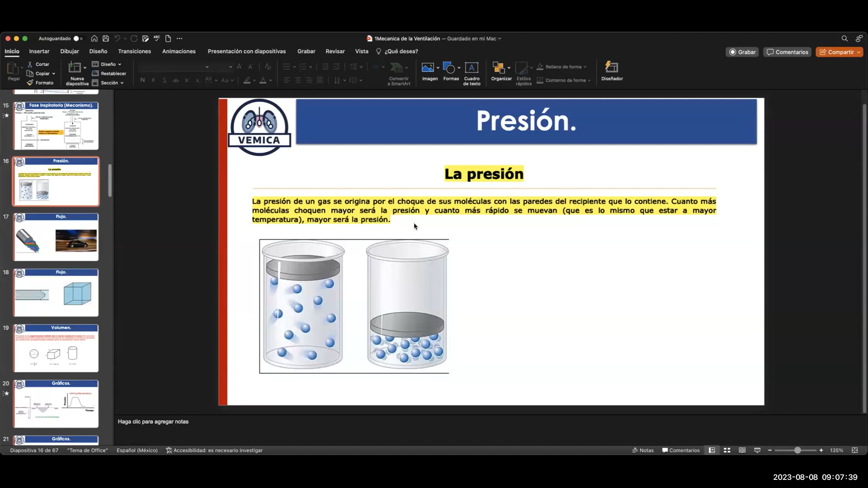868x488 pixels.
Task: Open the Diseñador designer pane
Action: pyautogui.click(x=612, y=71)
